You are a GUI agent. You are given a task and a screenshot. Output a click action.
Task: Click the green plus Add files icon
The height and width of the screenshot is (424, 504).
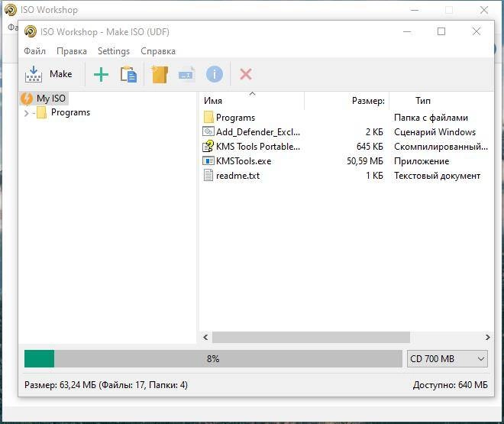coord(101,75)
